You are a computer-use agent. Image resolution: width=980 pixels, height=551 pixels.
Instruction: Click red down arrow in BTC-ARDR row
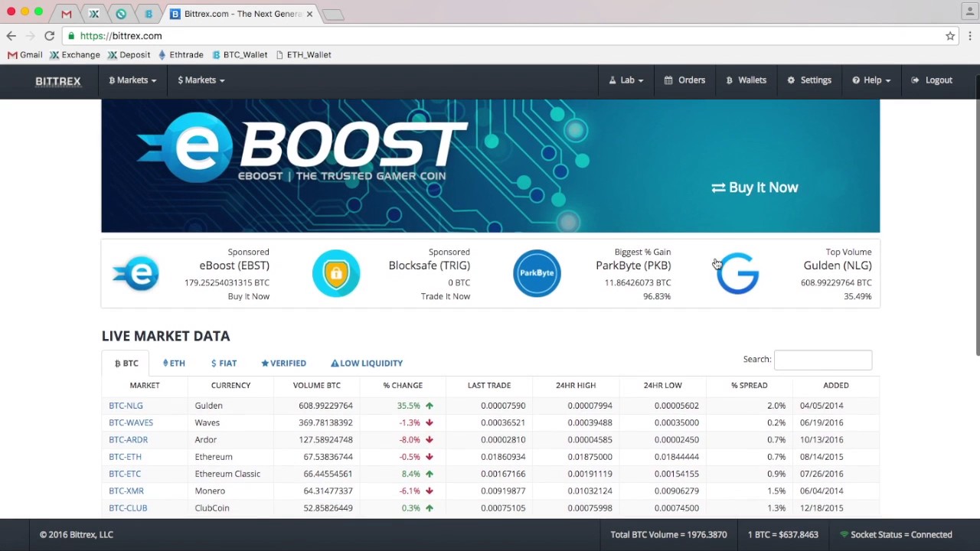430,440
